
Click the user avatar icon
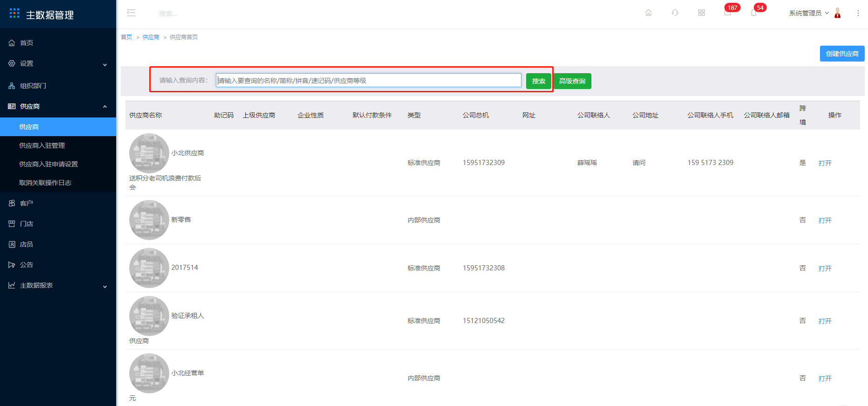[x=838, y=13]
